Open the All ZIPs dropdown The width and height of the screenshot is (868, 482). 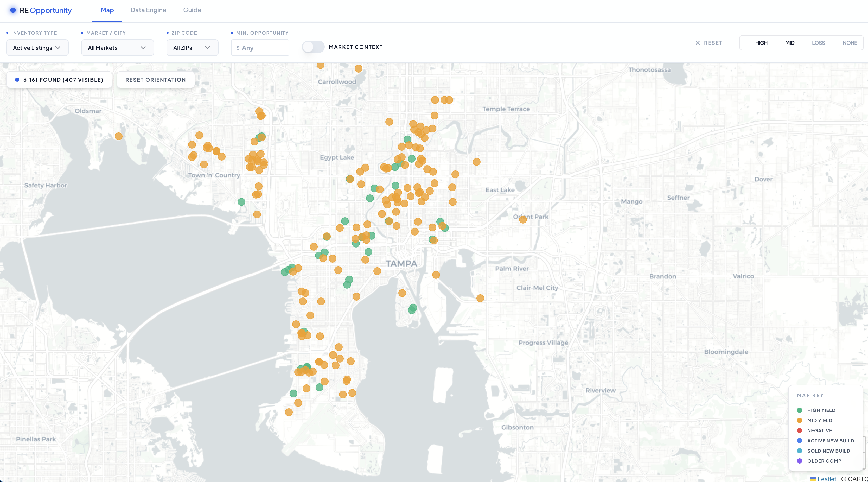coord(192,48)
